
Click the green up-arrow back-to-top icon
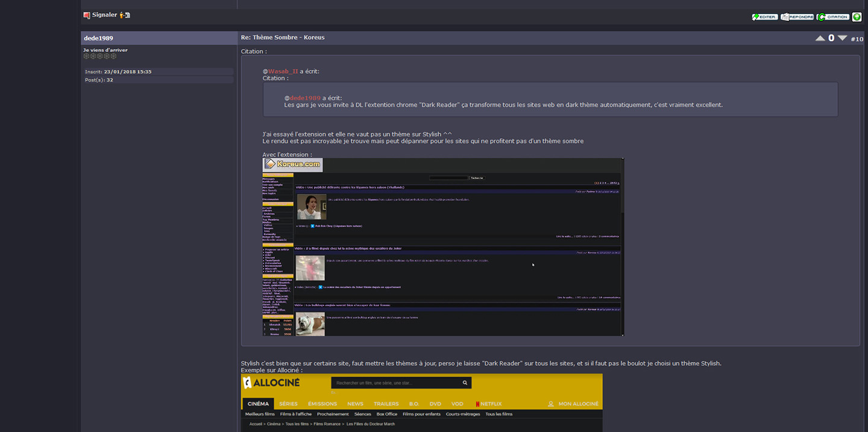click(x=857, y=17)
